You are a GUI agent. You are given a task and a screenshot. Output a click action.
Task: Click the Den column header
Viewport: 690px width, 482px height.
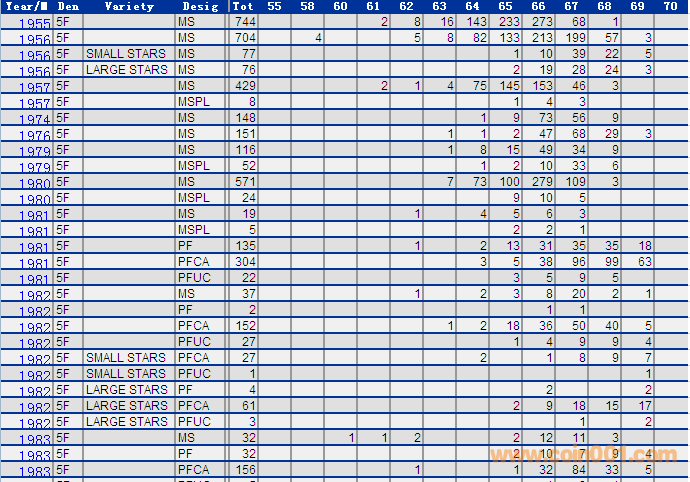(68, 6)
